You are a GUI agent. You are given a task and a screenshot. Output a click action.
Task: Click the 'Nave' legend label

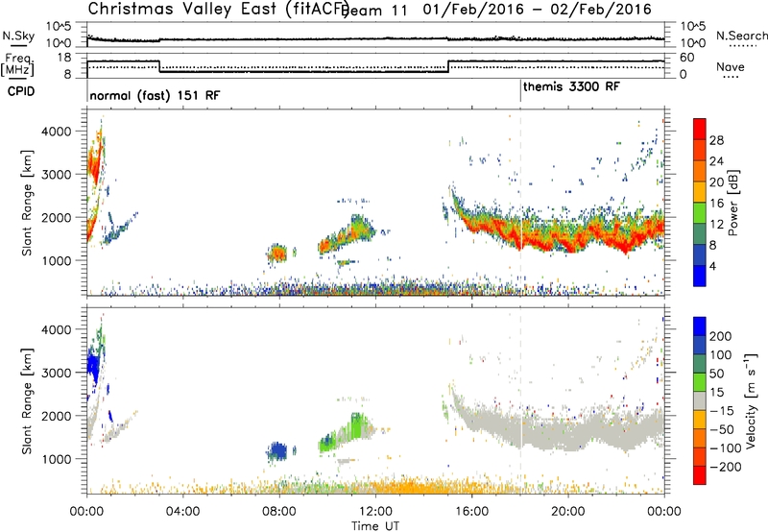tap(730, 66)
